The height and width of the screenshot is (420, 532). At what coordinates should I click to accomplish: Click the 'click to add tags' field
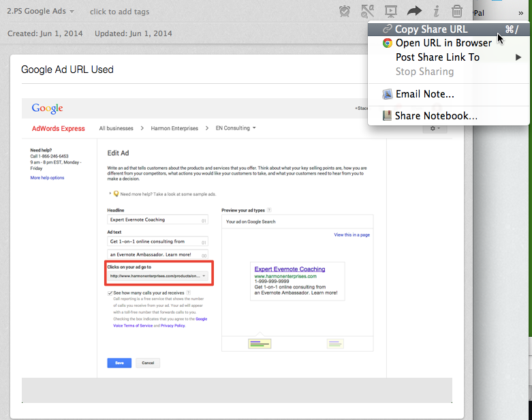point(119,12)
